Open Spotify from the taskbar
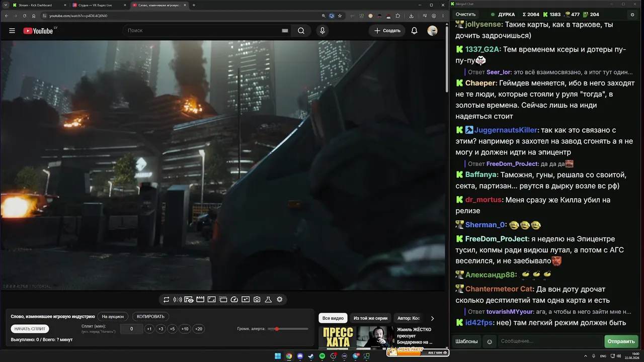This screenshot has width=644, height=362. click(x=323, y=356)
